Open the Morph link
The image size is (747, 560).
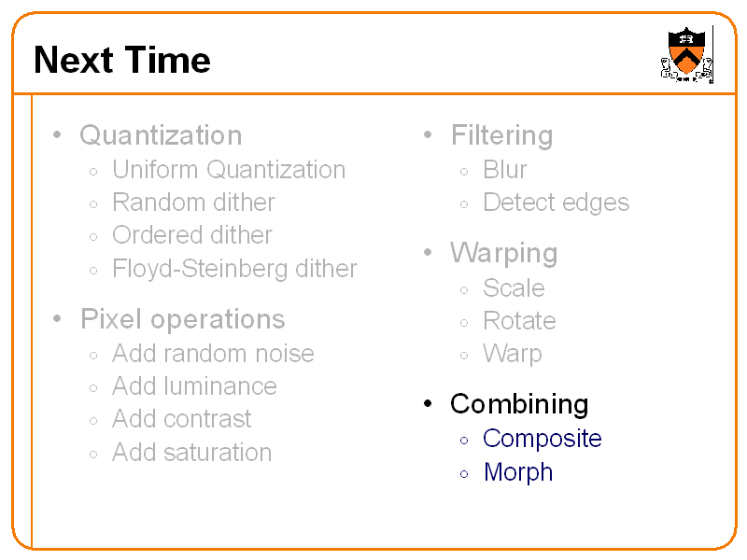518,472
